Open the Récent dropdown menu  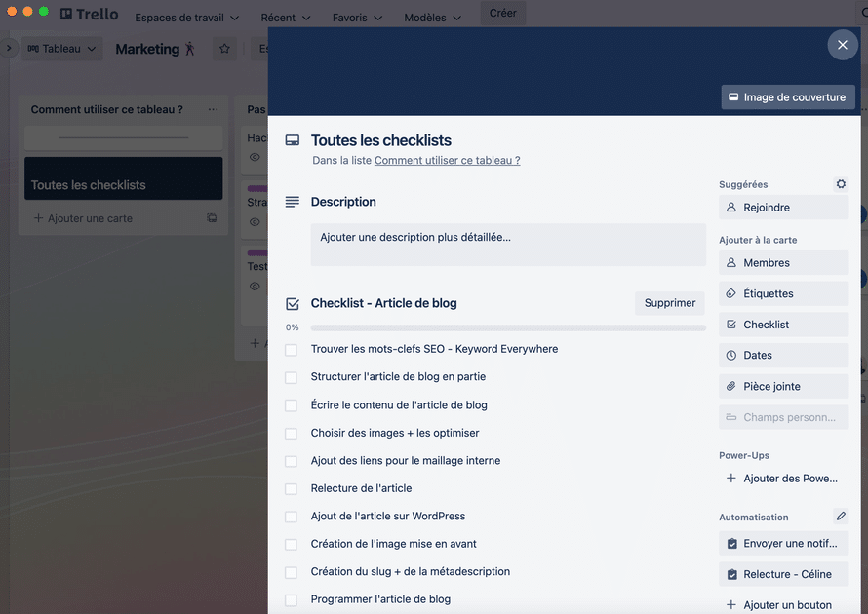tap(285, 18)
